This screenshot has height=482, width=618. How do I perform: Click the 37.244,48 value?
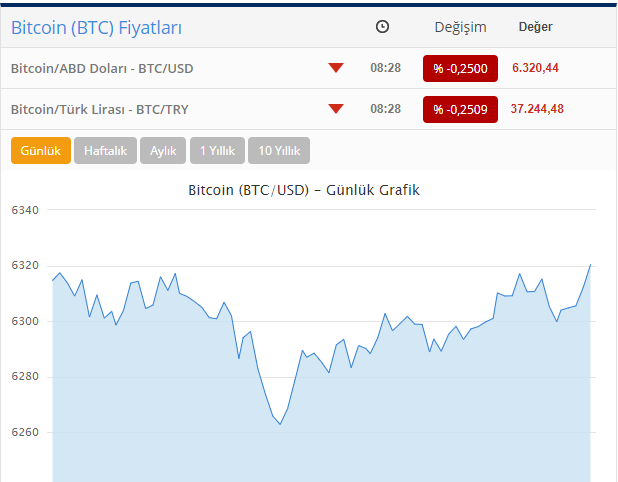(x=537, y=109)
